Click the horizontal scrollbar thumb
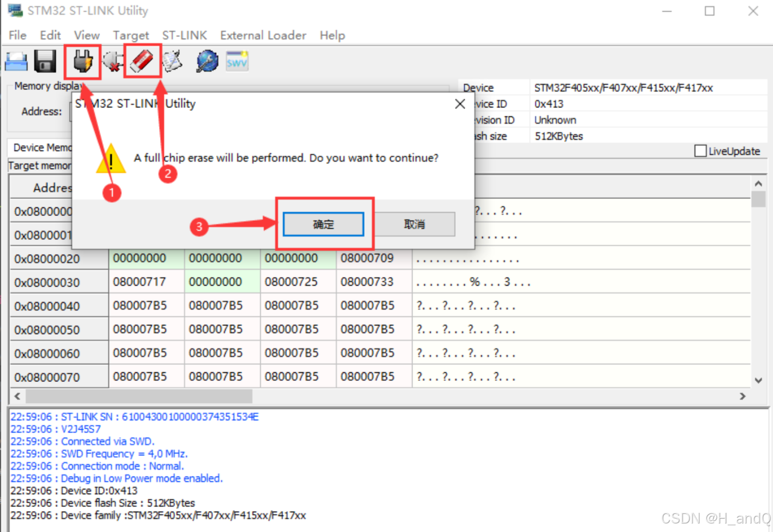This screenshot has width=773, height=532. 139,396
